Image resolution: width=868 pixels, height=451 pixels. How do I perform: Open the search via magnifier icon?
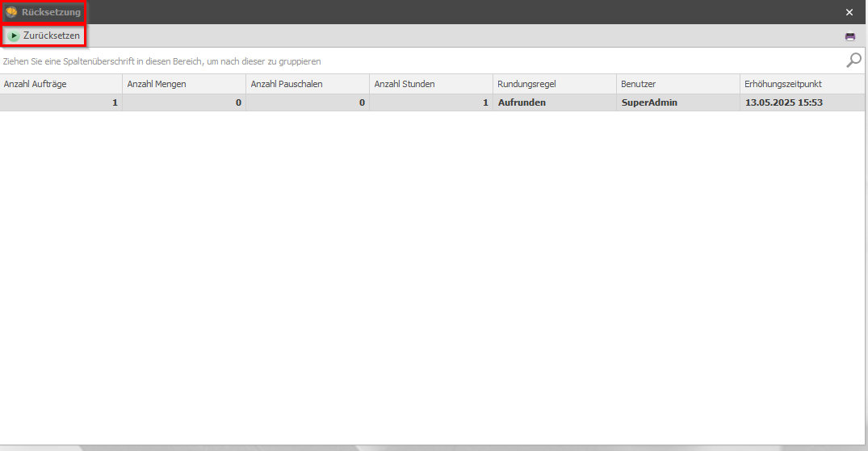[853, 61]
